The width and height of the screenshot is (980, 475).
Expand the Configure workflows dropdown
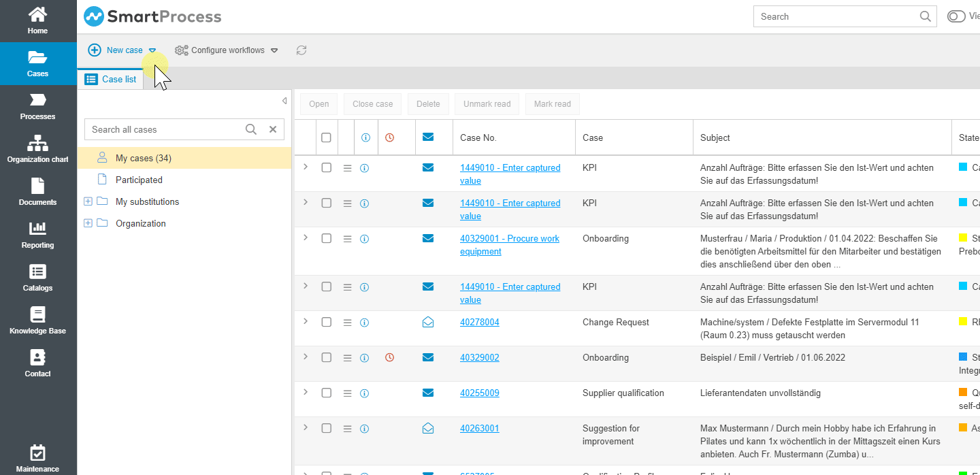(x=274, y=50)
